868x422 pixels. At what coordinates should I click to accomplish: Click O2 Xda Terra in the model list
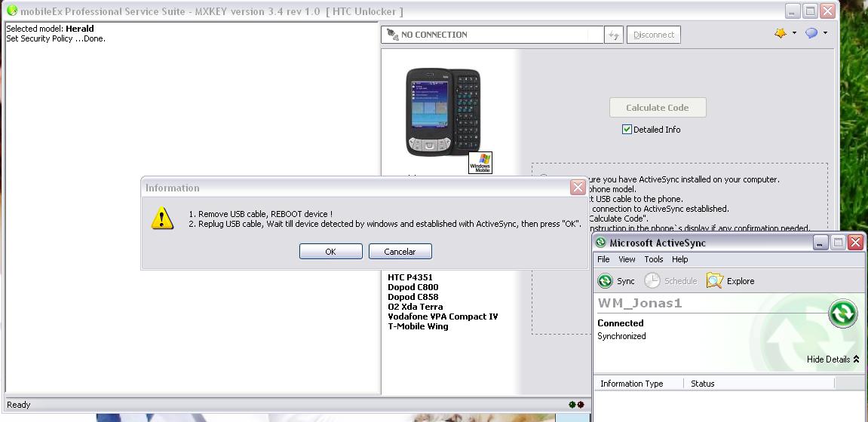416,307
